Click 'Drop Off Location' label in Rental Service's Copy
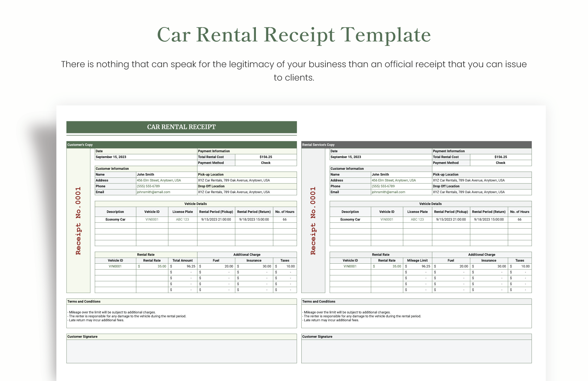This screenshot has width=588, height=381. pos(446,186)
